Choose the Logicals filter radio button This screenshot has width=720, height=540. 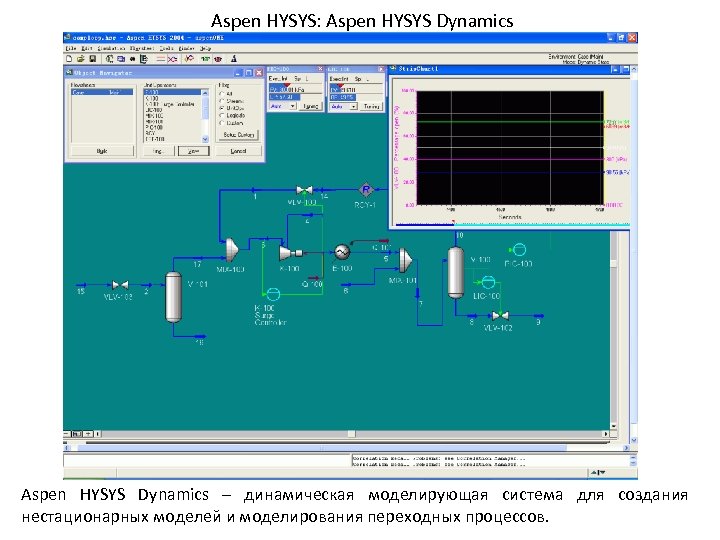point(222,116)
